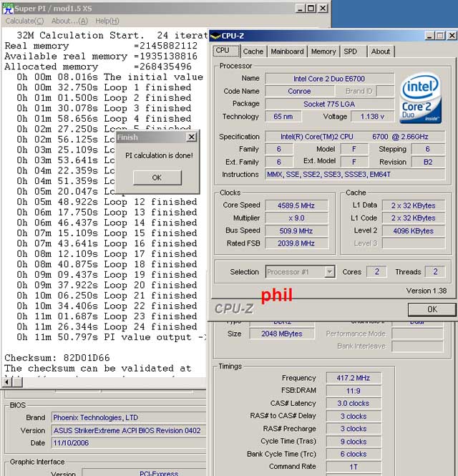
Task: Click the PI value output line
Action: pos(112,337)
